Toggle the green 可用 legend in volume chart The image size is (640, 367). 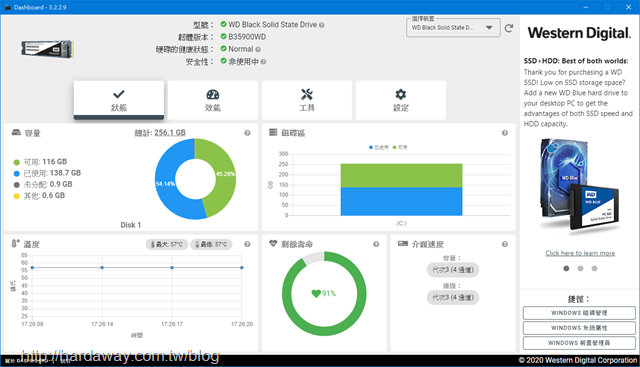pos(400,147)
